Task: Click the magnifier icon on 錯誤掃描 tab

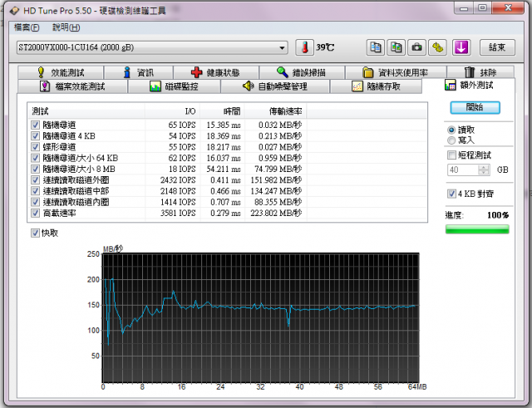Action: (283, 72)
